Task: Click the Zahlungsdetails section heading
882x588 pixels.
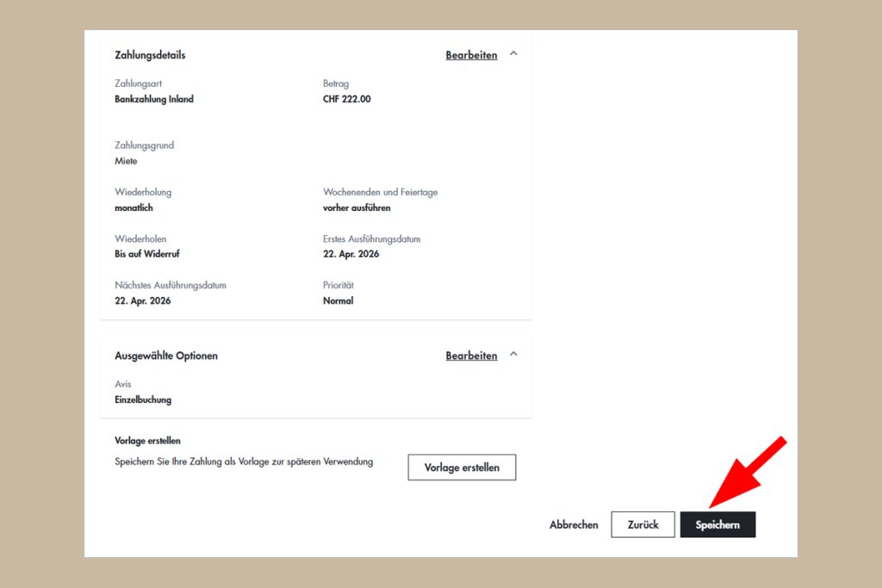Action: click(x=150, y=55)
